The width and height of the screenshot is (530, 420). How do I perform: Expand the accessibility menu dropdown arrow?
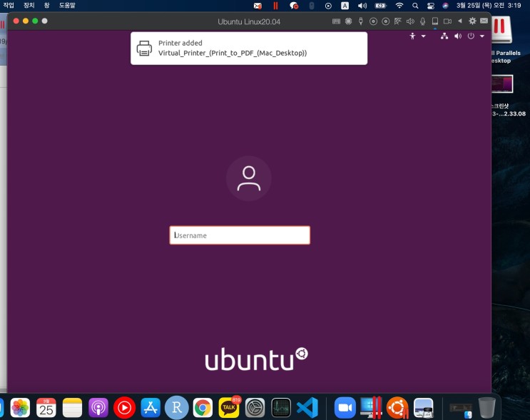(423, 36)
